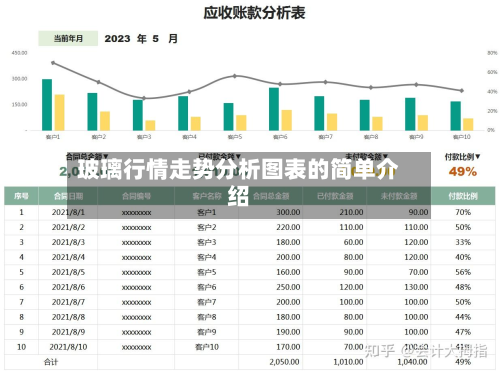Select the 1,010.00 total paid amount
500x371 pixels.
click(x=348, y=362)
